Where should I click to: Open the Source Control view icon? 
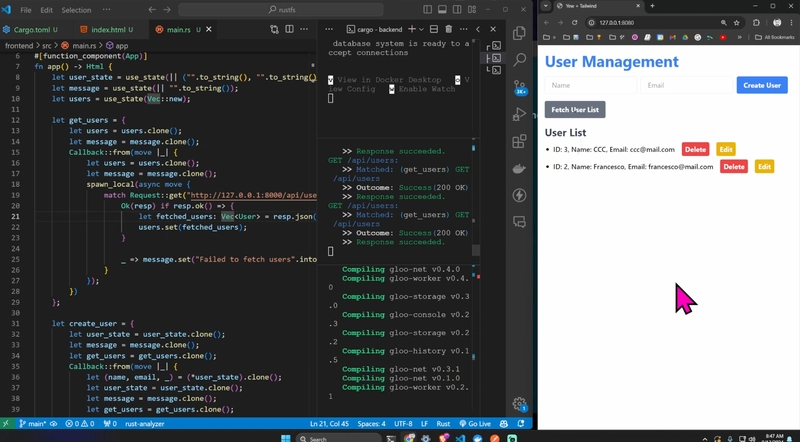(519, 87)
